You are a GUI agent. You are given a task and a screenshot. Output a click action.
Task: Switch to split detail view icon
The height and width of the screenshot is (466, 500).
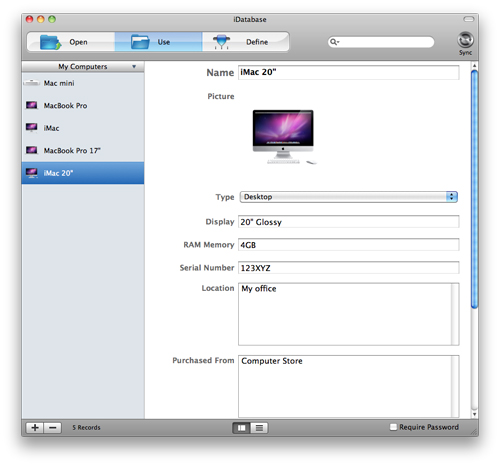[241, 428]
